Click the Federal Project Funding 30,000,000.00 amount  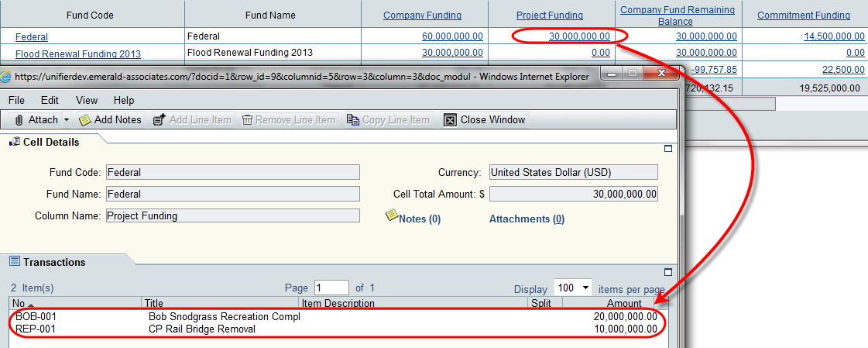pos(579,36)
